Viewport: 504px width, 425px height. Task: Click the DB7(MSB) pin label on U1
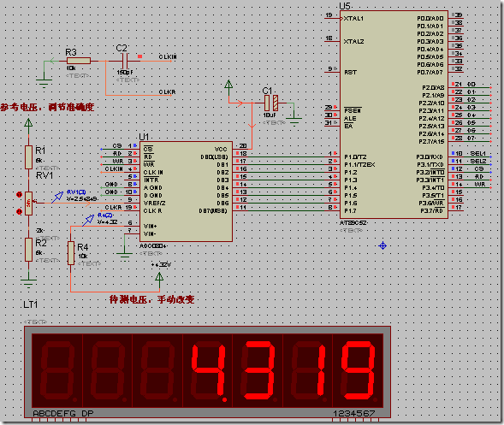coord(213,211)
